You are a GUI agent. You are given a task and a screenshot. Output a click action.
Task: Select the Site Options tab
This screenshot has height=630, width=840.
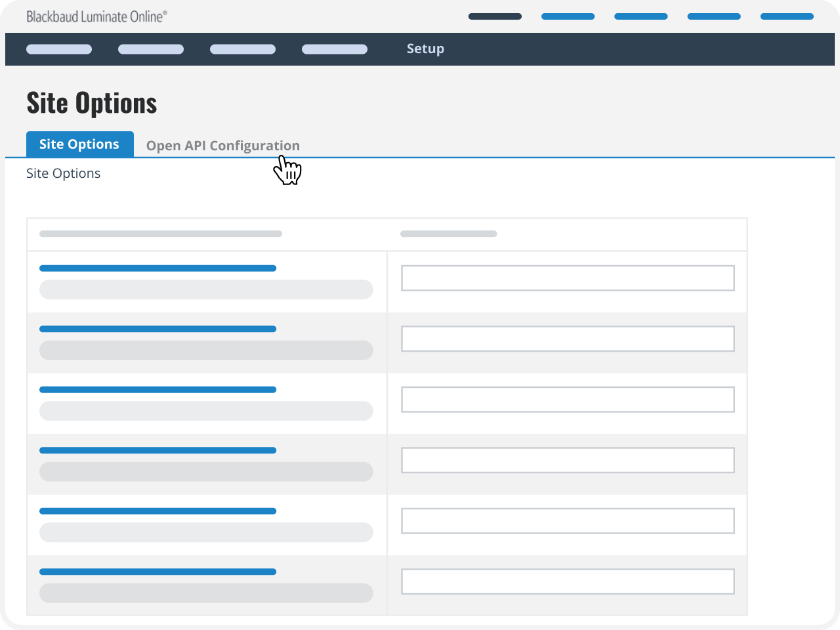point(79,144)
